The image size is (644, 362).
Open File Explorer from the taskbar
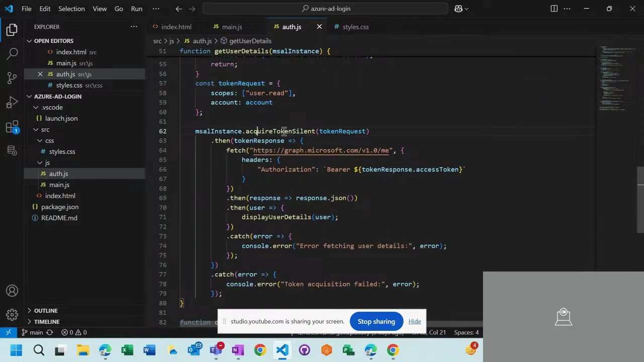point(83,350)
